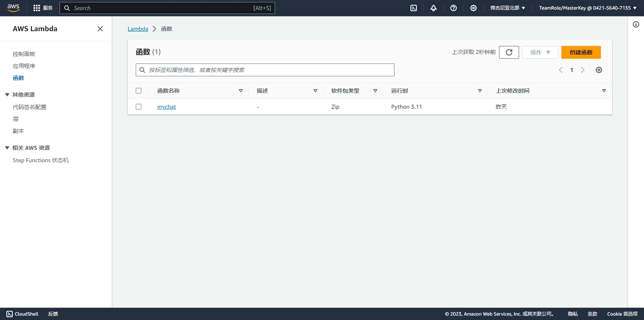
Task: Open top bar settings gear icon
Action: click(474, 8)
